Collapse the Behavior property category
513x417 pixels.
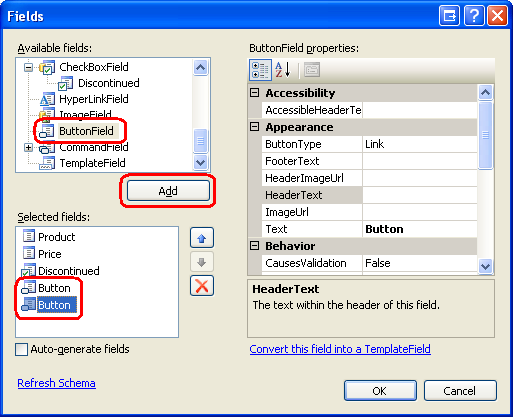pos(255,246)
